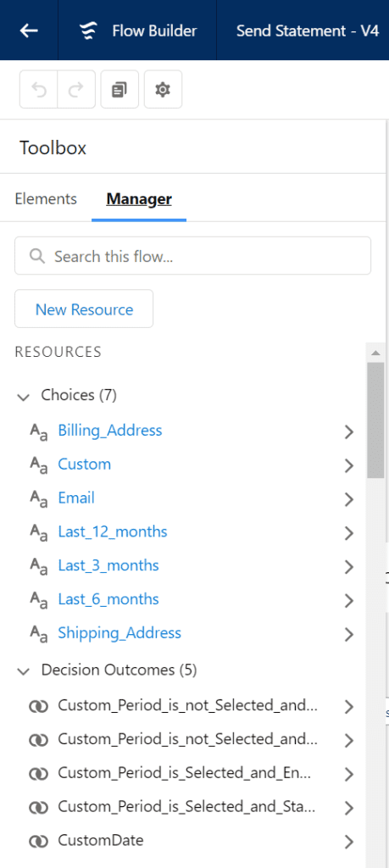Open the Last_12_months choice link
The height and width of the screenshot is (868, 389).
(113, 532)
